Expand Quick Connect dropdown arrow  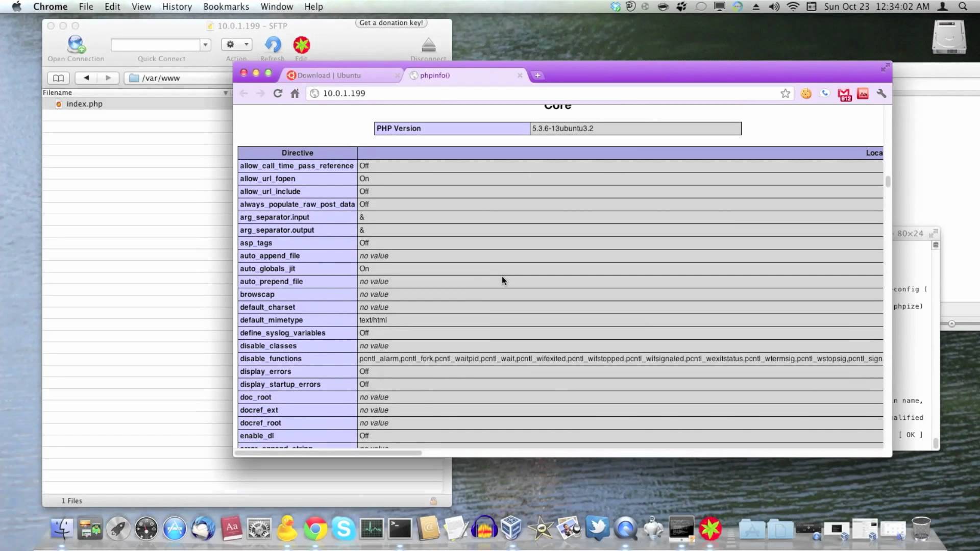tap(205, 45)
